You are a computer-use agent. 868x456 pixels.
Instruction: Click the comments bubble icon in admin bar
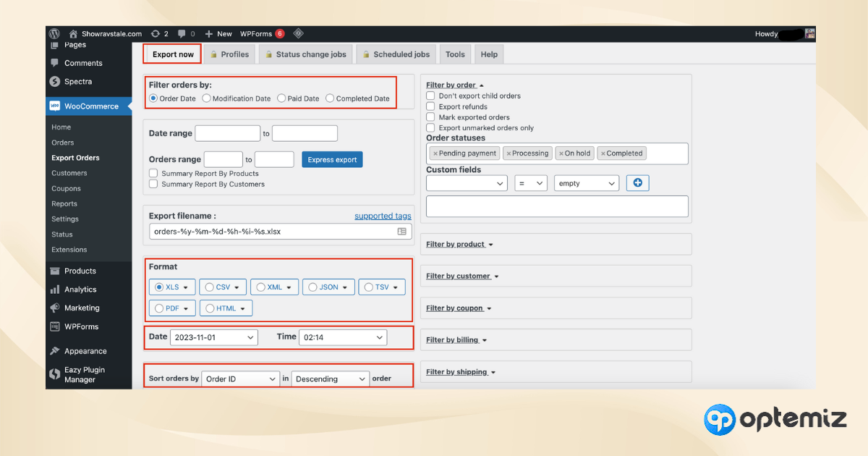[182, 34]
